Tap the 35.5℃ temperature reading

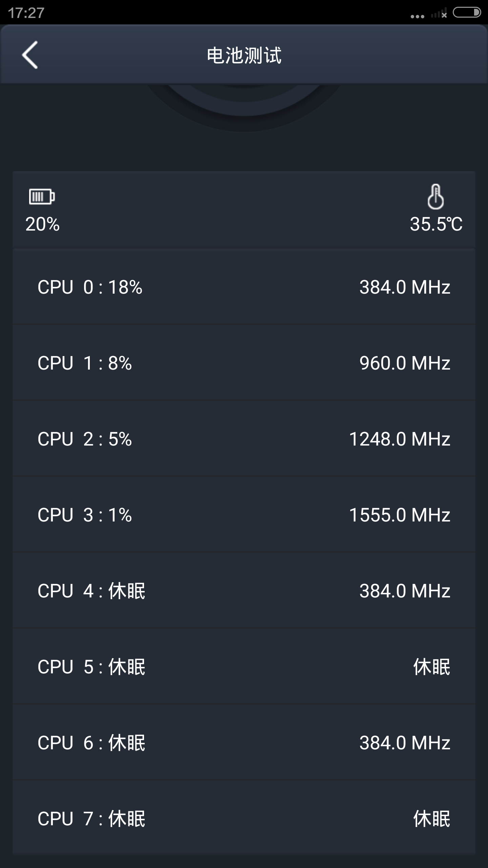pos(436,224)
